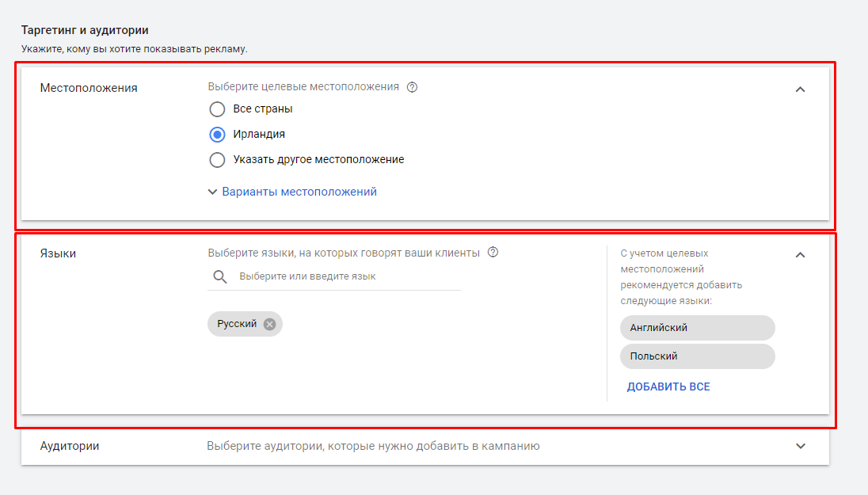Collapse the Языки section chevron
868x495 pixels.
point(800,255)
